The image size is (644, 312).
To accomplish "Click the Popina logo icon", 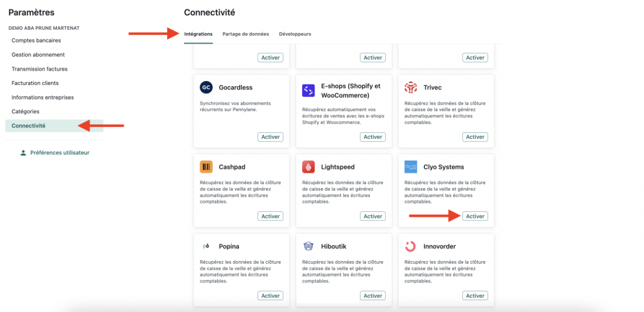I will click(206, 246).
